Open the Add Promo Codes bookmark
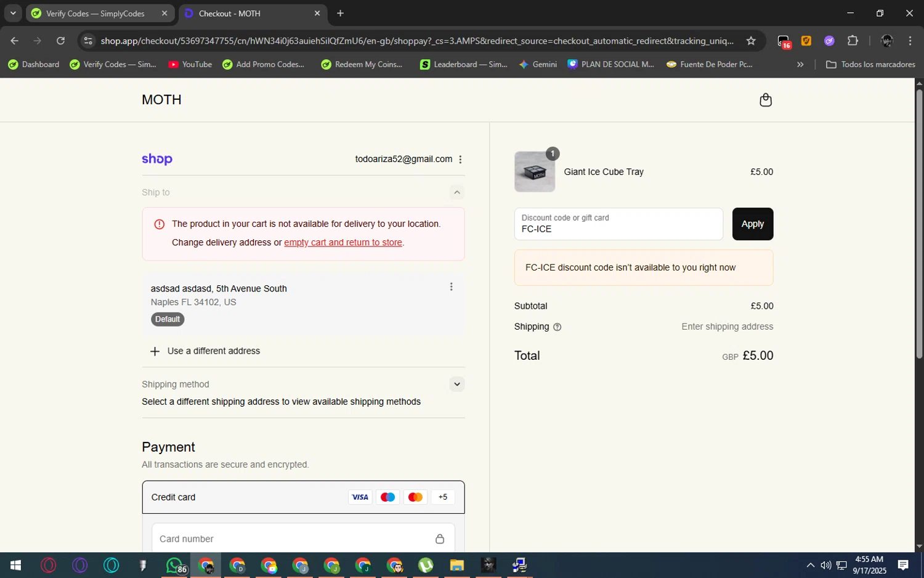The height and width of the screenshot is (578, 924). (264, 64)
